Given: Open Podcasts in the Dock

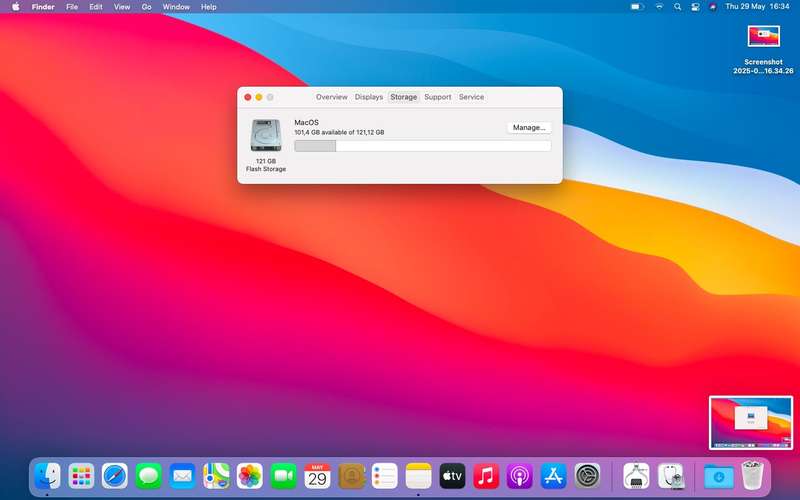Looking at the screenshot, I should (520, 476).
